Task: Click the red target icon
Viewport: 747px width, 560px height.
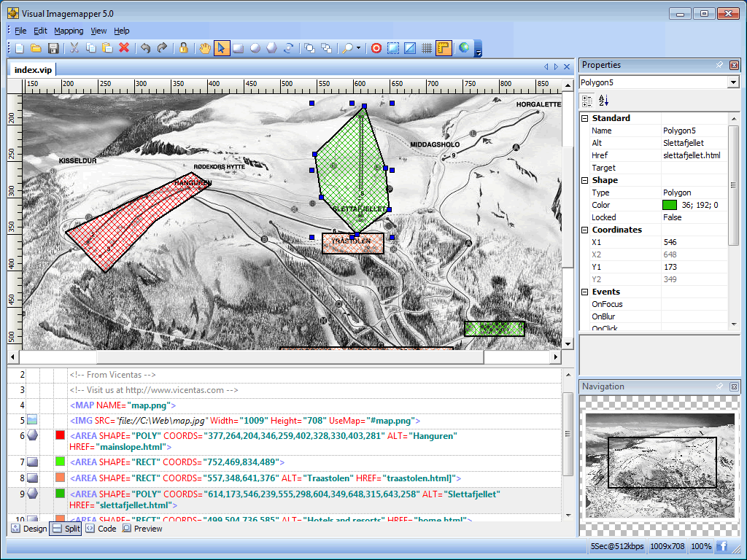Action: point(376,48)
